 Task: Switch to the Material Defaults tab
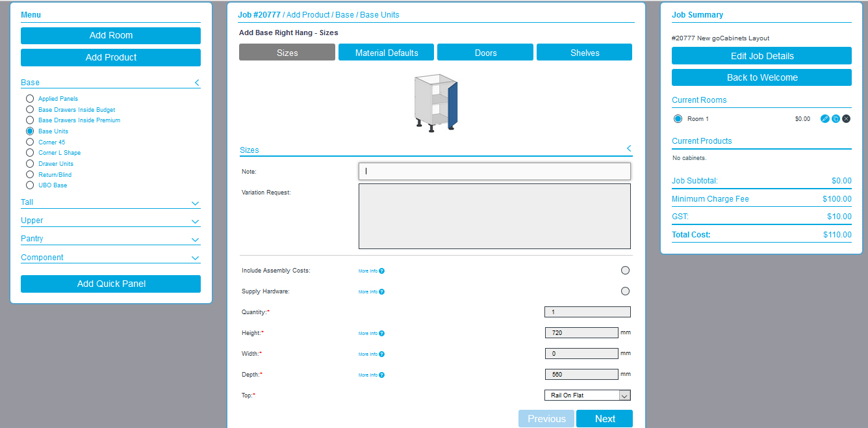click(x=386, y=52)
